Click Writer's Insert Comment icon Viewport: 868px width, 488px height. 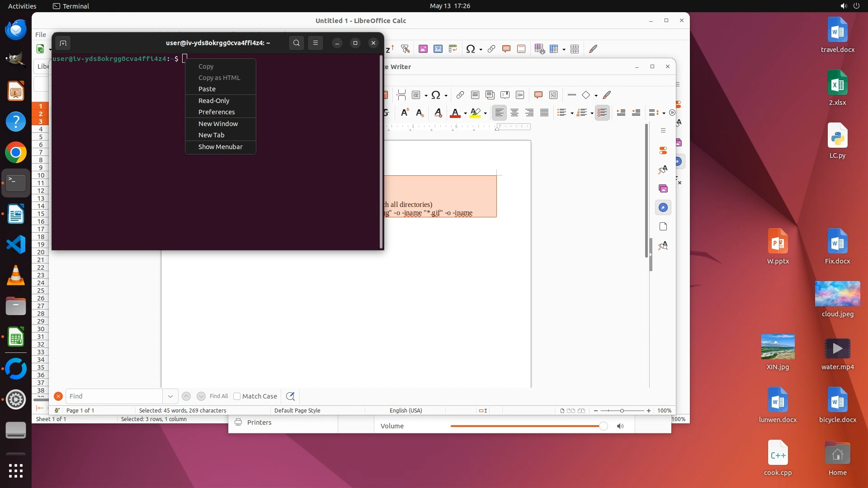538,95
